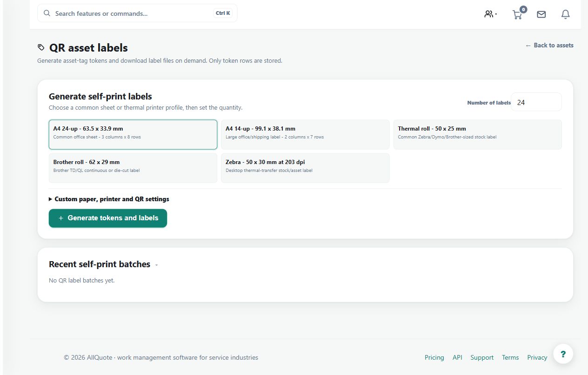Screen dimensions: 588x375
Task: Click the 'No QR label batches yet.' text
Action: point(82,280)
